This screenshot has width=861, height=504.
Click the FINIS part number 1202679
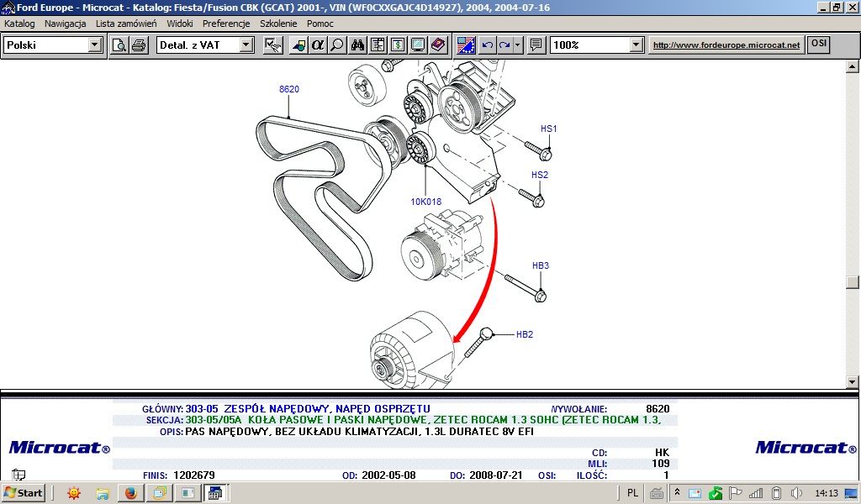194,475
